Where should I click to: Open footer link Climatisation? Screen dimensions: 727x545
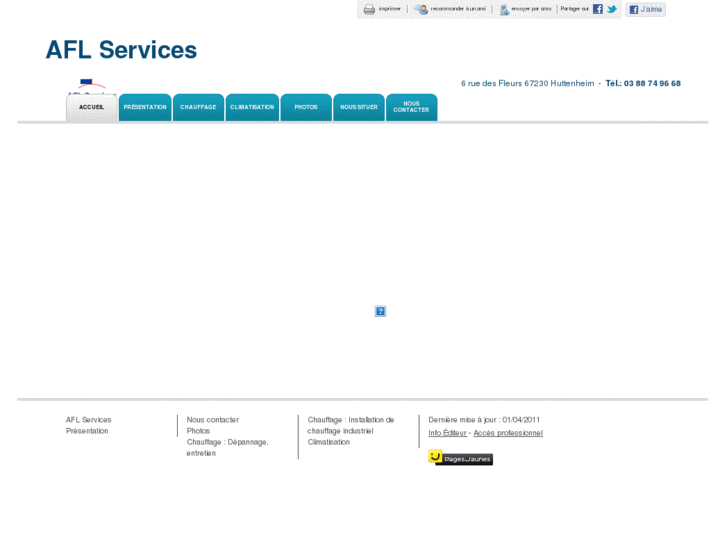pyautogui.click(x=329, y=442)
